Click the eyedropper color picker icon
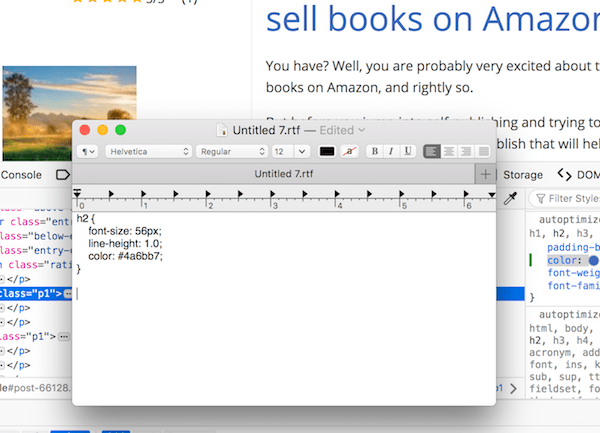The height and width of the screenshot is (433, 600). click(x=510, y=199)
